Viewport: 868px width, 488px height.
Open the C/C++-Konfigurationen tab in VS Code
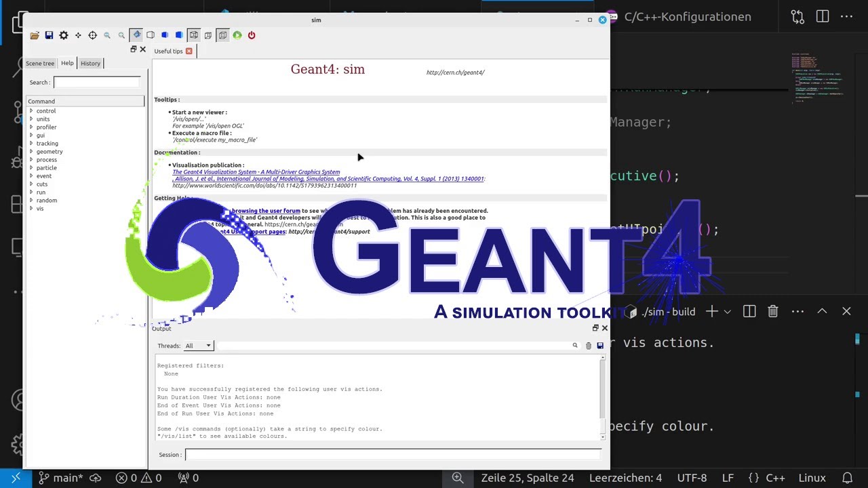click(x=678, y=17)
